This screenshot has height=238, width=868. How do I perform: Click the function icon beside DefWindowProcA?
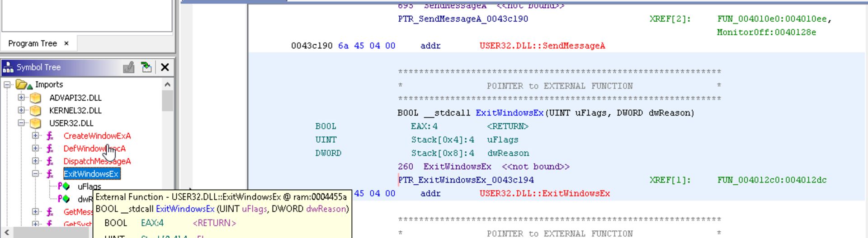(x=50, y=148)
